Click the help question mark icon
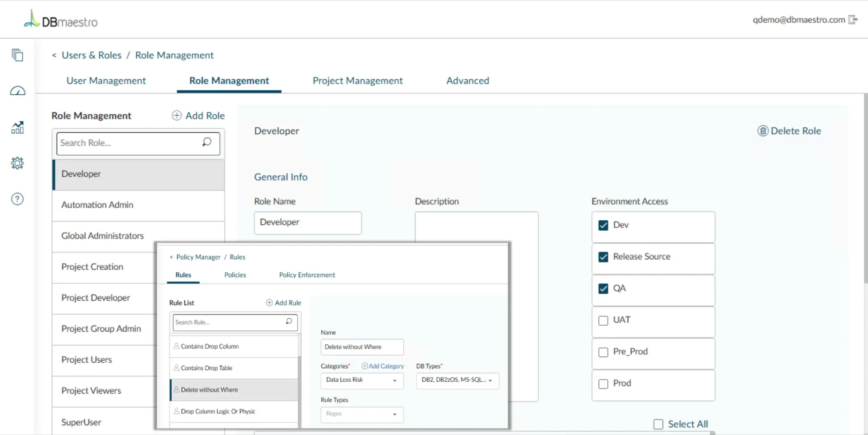Image resolution: width=868 pixels, height=435 pixels. click(17, 199)
